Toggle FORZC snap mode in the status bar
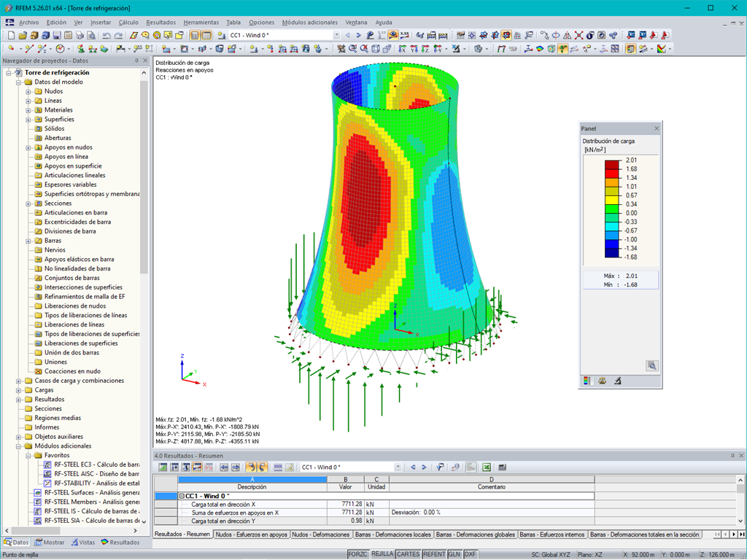This screenshot has height=560, width=747. click(x=359, y=553)
